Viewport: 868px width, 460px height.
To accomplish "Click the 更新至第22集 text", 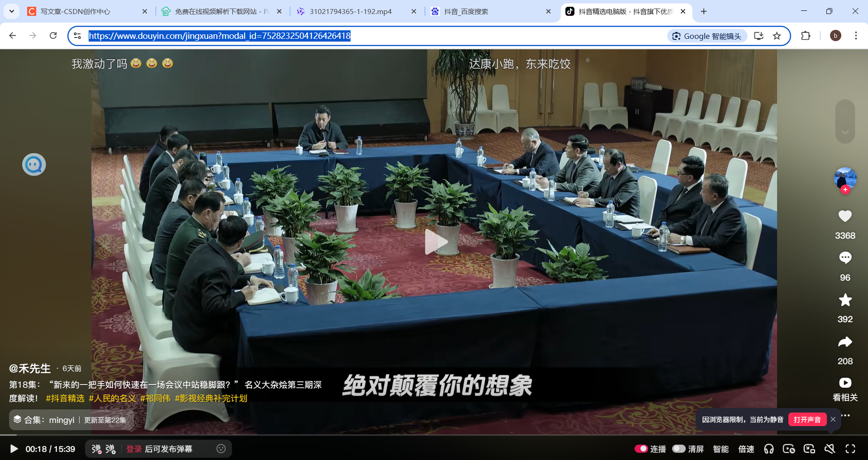I will point(105,420).
